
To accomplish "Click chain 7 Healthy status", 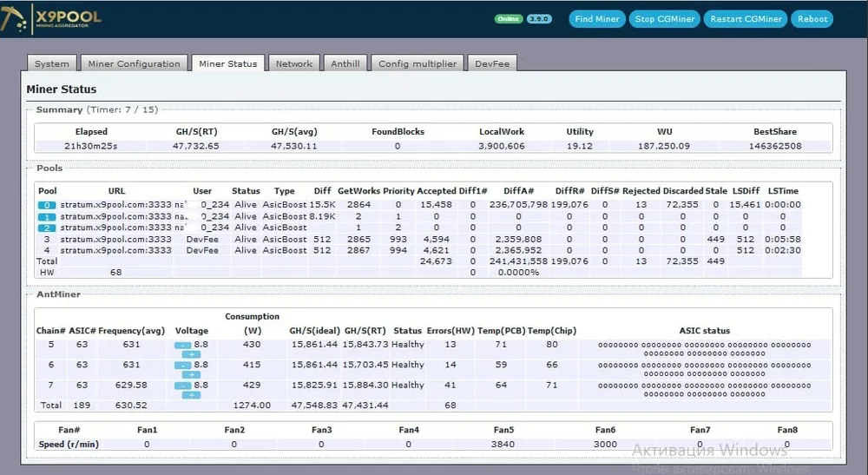I will click(x=407, y=385).
